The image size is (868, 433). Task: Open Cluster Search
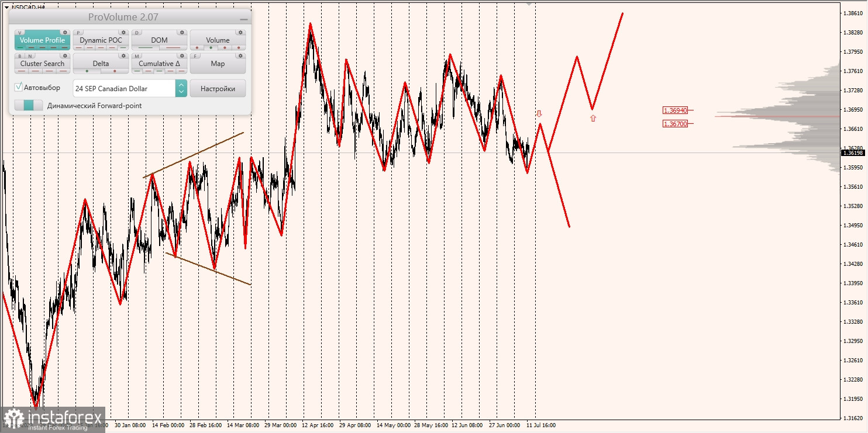point(42,63)
